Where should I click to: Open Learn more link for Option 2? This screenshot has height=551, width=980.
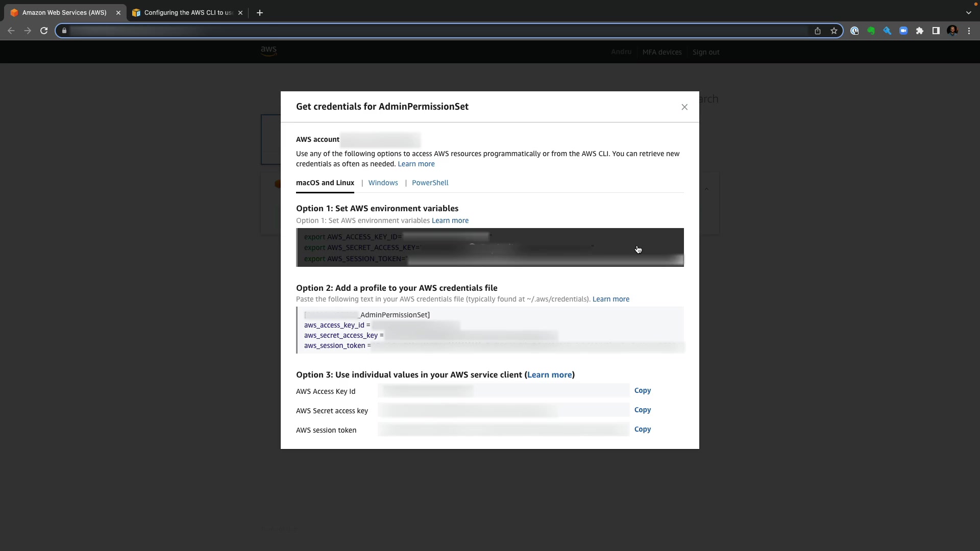(x=610, y=299)
